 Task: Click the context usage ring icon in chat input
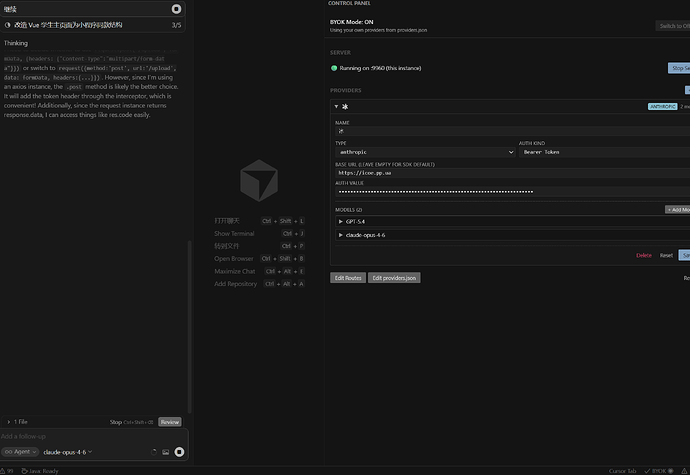pos(154,452)
